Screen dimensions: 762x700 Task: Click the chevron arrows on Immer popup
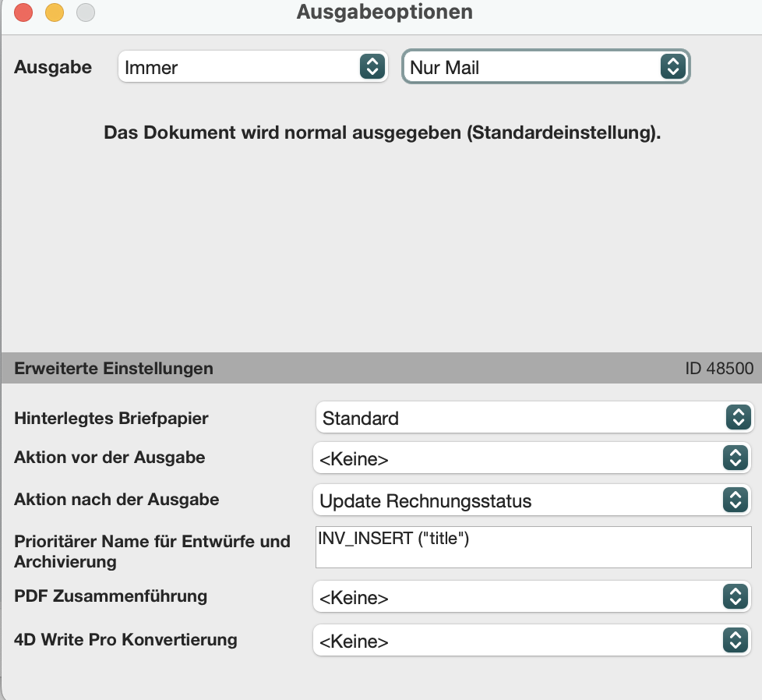(x=372, y=66)
